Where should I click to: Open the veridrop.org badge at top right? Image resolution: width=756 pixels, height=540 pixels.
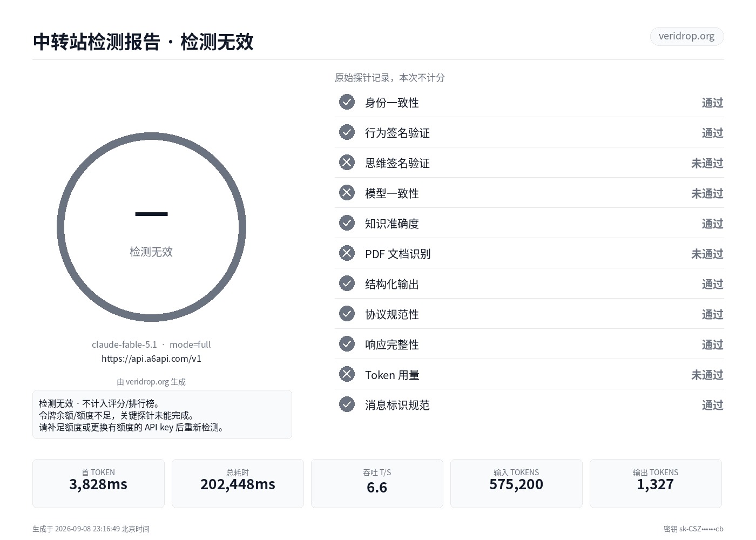[x=686, y=36]
